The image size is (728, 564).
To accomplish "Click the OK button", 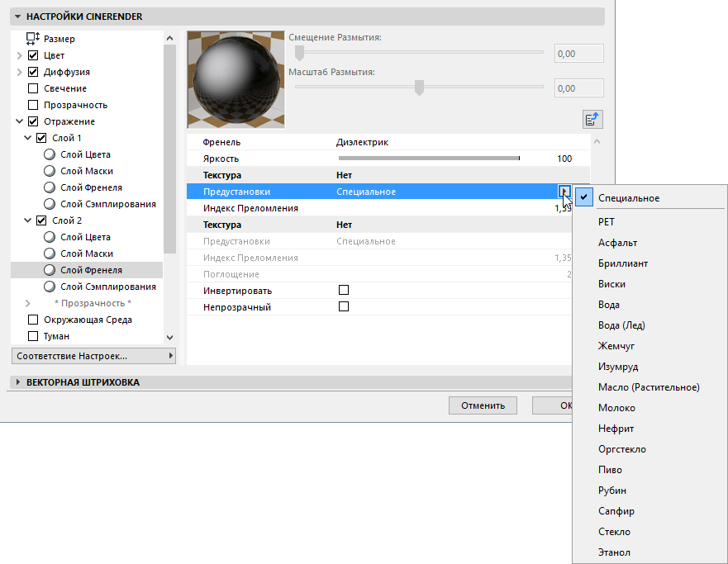I will 552,405.
